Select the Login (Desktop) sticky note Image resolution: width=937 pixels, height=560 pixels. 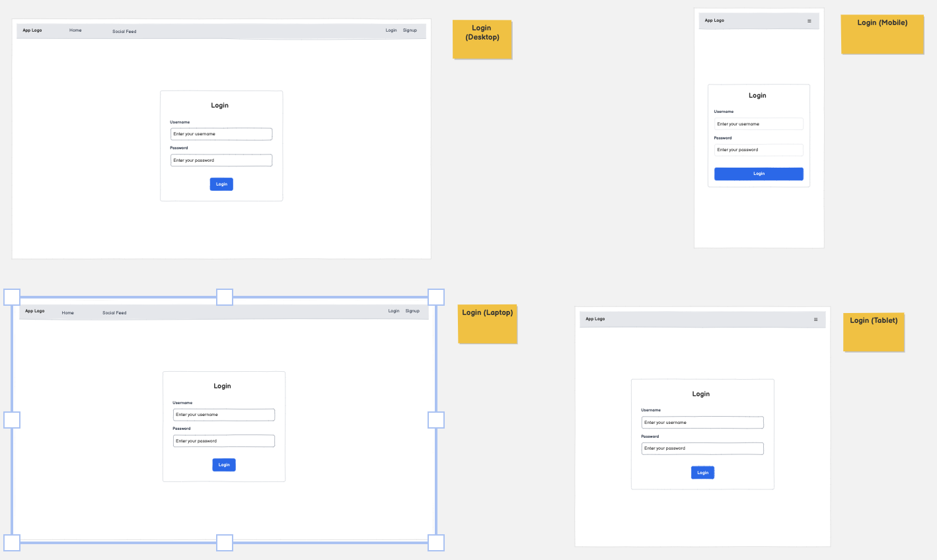pyautogui.click(x=482, y=40)
